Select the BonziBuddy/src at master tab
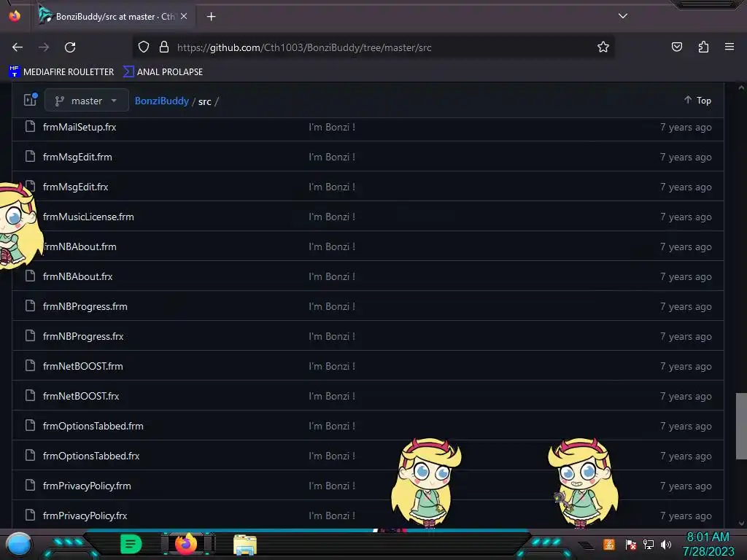 [x=115, y=17]
